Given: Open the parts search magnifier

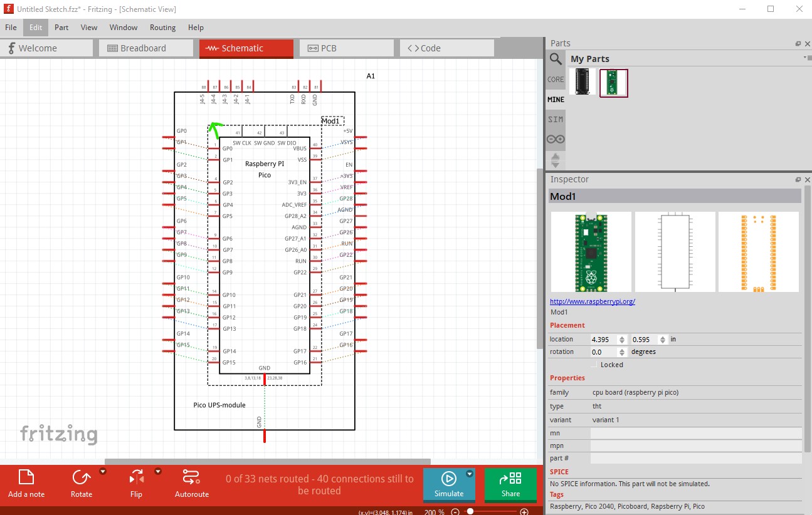Looking at the screenshot, I should [556, 59].
